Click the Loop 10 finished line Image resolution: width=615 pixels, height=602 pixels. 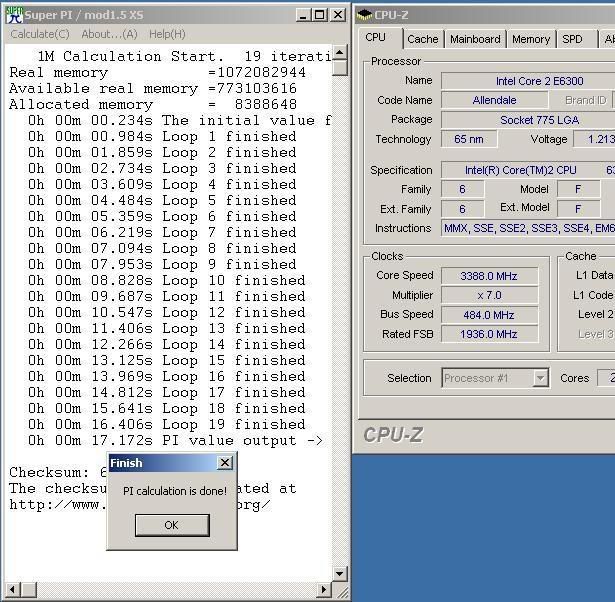tap(167, 281)
